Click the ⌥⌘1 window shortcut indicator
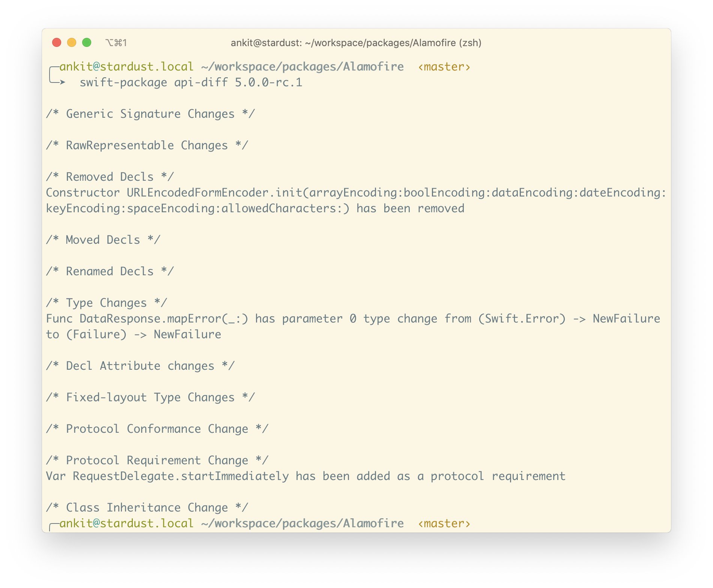This screenshot has height=588, width=713. point(116,43)
